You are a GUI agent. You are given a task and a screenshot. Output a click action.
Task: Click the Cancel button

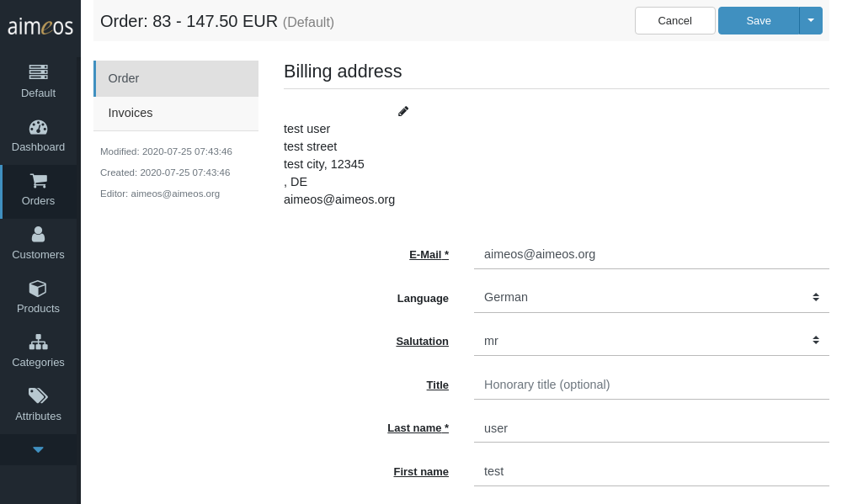point(675,20)
